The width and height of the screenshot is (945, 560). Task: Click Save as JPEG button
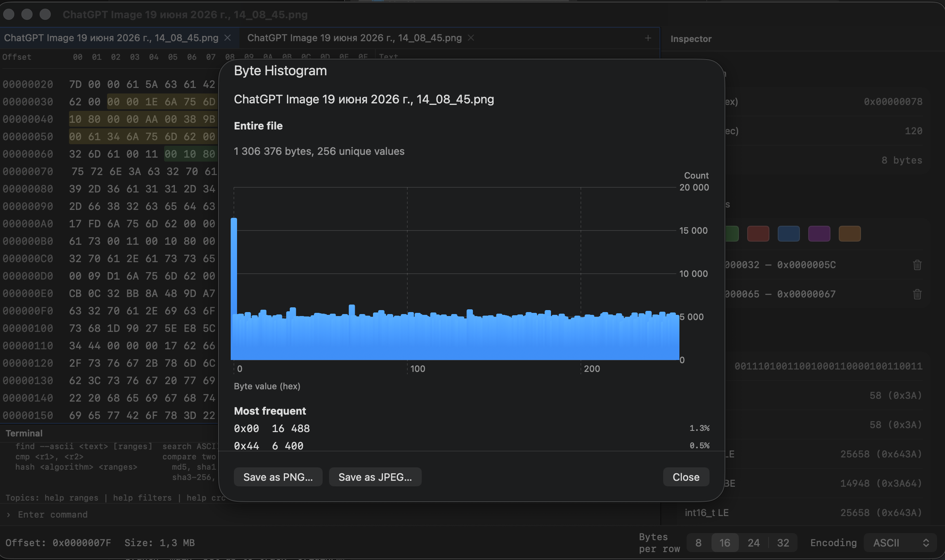coord(375,477)
